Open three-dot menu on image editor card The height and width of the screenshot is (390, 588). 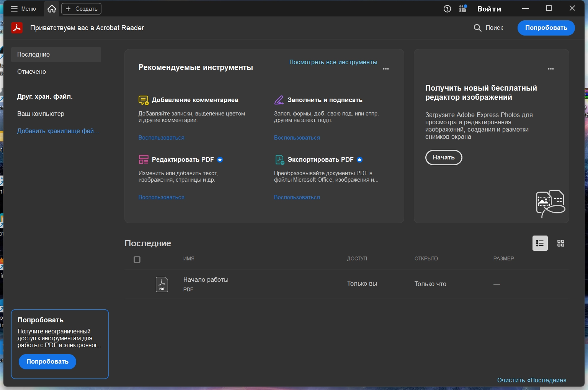point(550,69)
